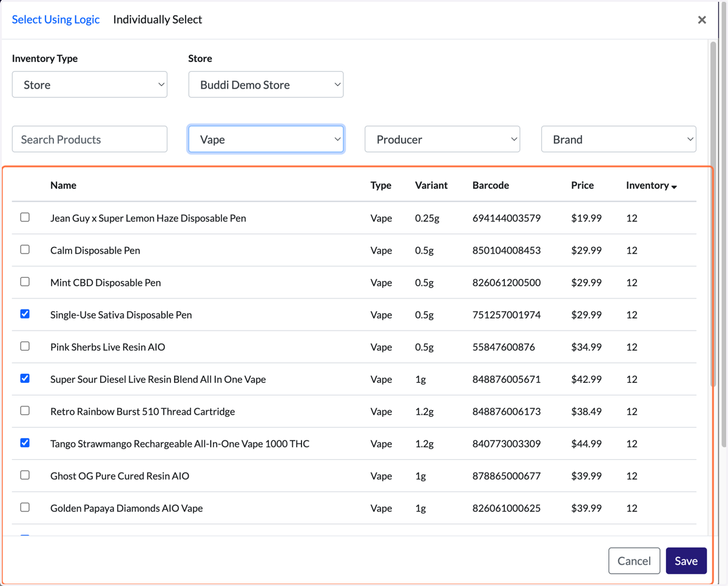Click Mint CBD Disposable Pen name
This screenshot has height=586, width=728.
(106, 283)
